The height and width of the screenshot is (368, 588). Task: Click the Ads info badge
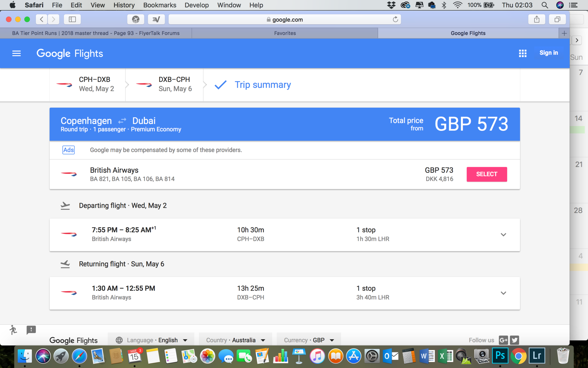(x=69, y=150)
